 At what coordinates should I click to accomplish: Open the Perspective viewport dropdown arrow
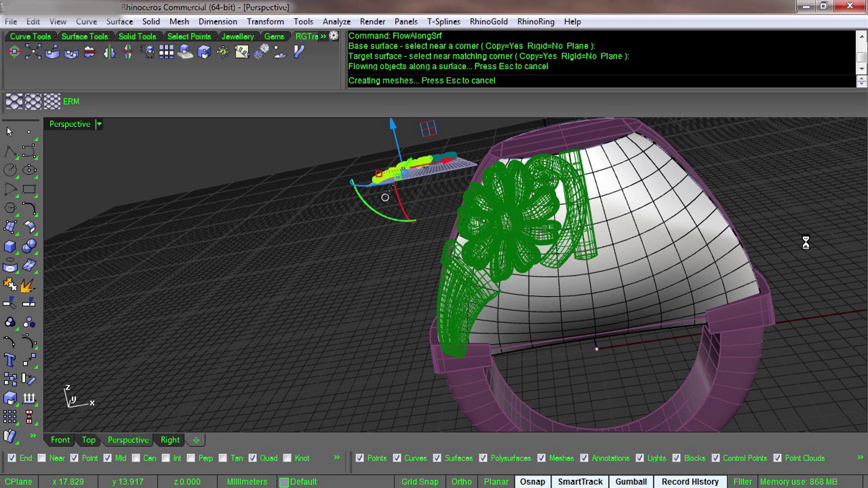click(x=99, y=124)
